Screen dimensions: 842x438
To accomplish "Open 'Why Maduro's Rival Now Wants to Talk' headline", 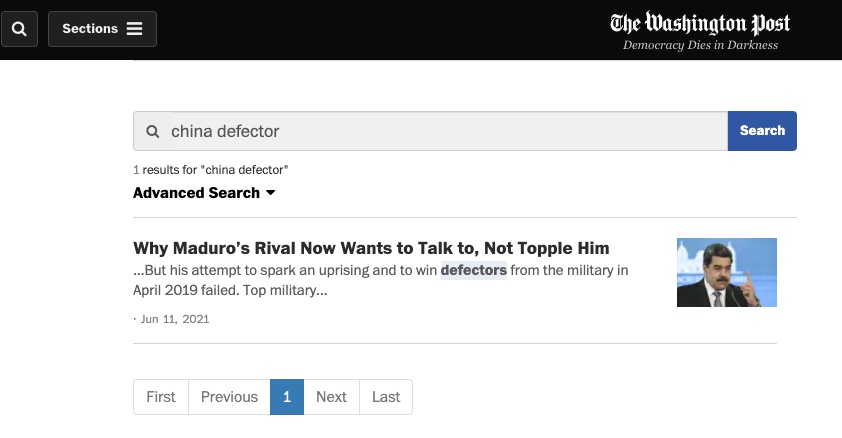I will 371,248.
